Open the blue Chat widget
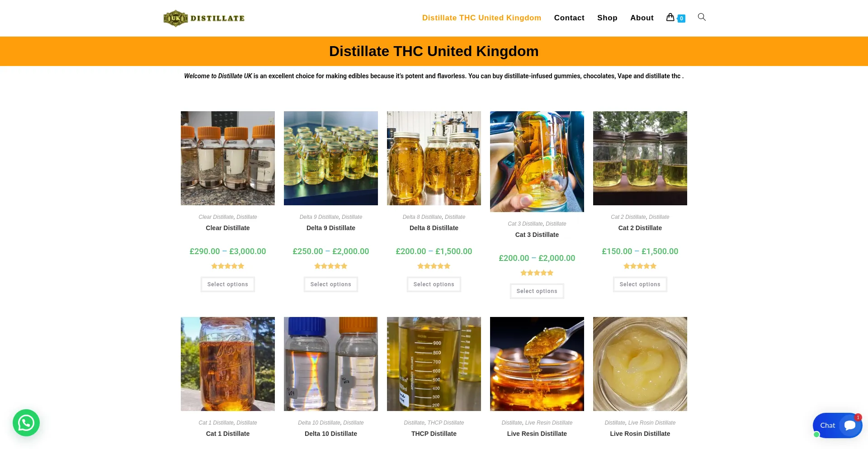The height and width of the screenshot is (449, 868). (838, 425)
